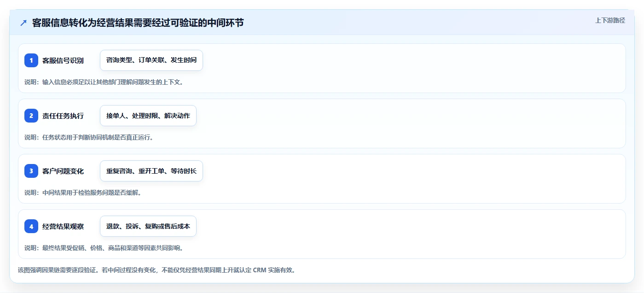Select the 客服信号识别 step label
Viewport: 644px width, 293px height.
63,60
